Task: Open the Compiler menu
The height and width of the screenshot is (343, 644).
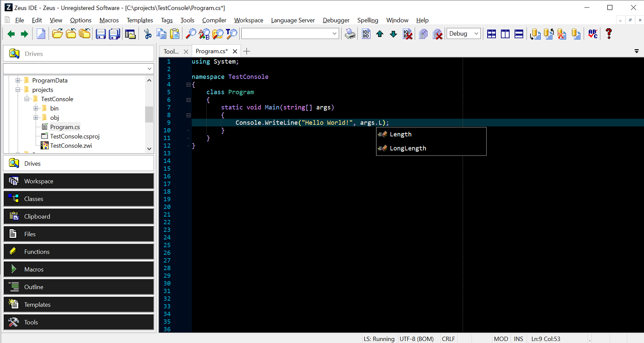Action: (214, 20)
